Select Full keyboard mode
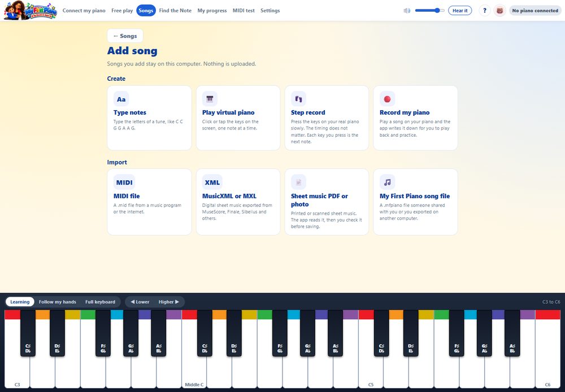The height and width of the screenshot is (392, 565). [100, 302]
